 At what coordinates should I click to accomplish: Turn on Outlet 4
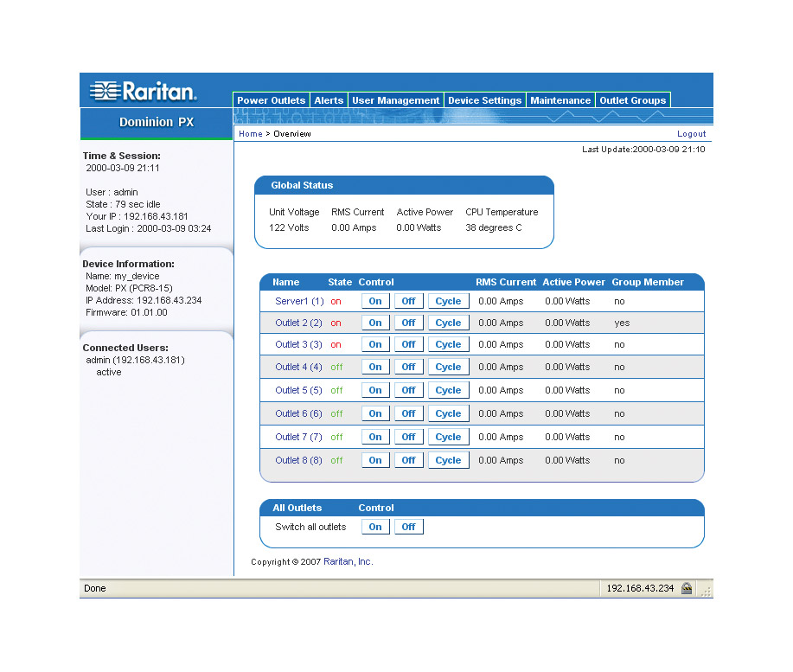pyautogui.click(x=375, y=367)
